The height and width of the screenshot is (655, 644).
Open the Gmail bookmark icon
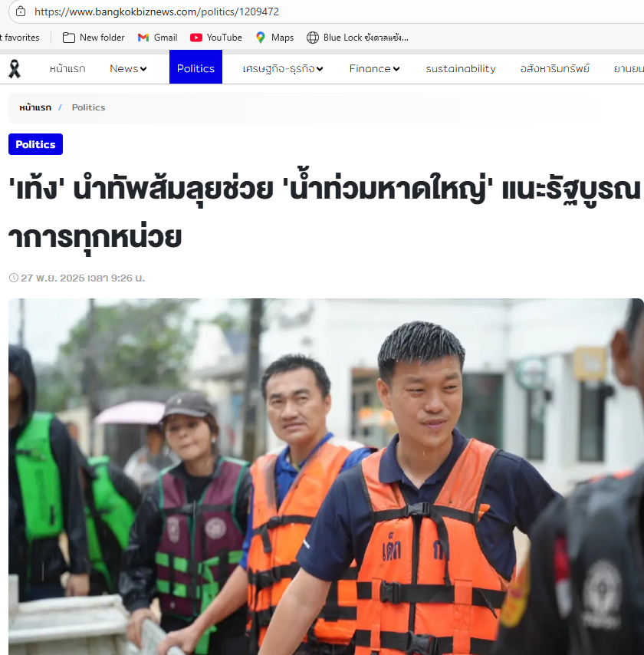click(143, 38)
